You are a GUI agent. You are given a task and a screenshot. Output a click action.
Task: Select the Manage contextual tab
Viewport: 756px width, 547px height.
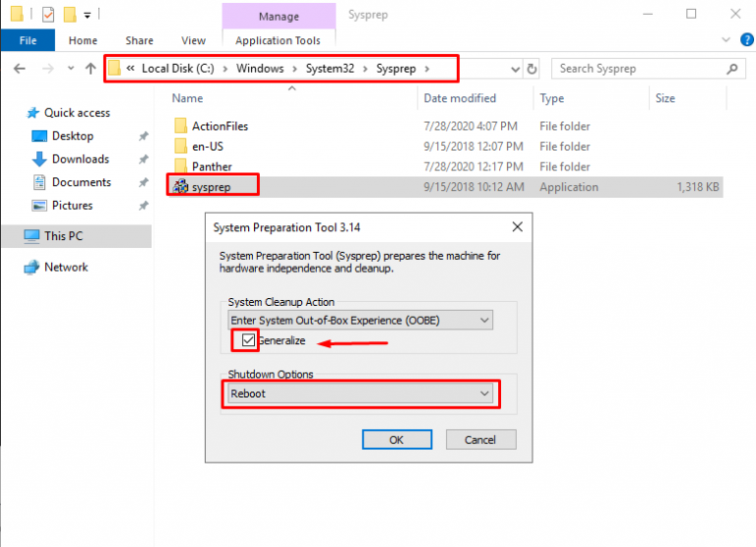(279, 17)
